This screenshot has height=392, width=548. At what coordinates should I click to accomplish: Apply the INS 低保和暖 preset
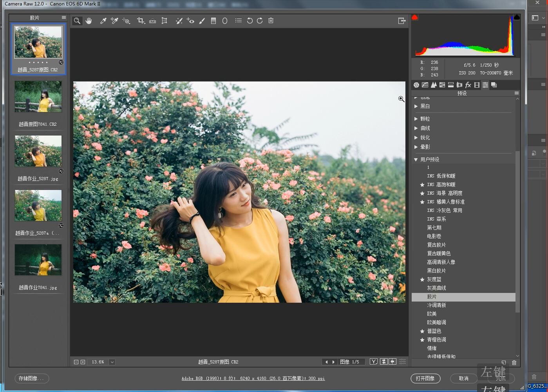point(441,176)
